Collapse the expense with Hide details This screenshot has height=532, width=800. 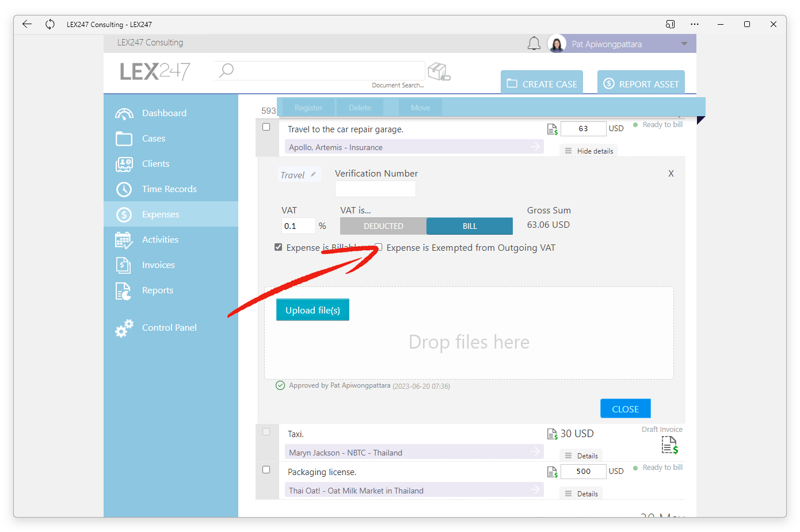click(x=589, y=151)
